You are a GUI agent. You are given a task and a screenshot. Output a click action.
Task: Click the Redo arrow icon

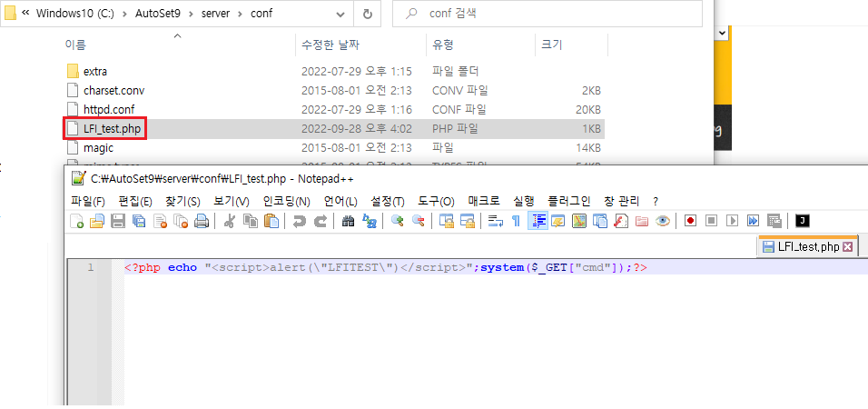tap(320, 221)
